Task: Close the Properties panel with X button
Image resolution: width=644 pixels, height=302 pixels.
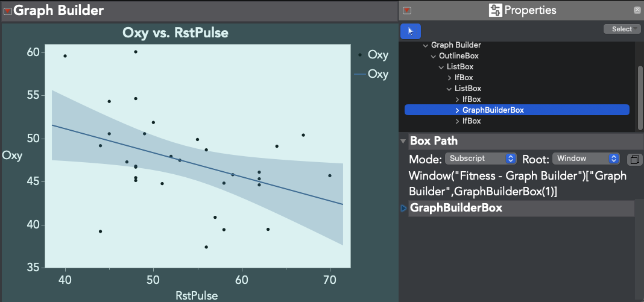Action: tap(637, 10)
